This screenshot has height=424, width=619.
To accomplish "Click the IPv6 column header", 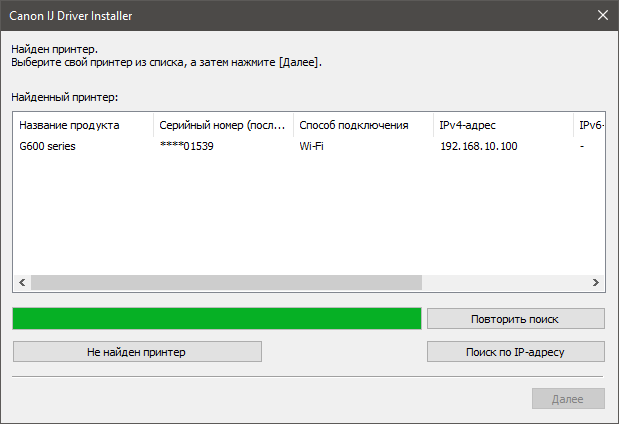I will pyautogui.click(x=589, y=125).
